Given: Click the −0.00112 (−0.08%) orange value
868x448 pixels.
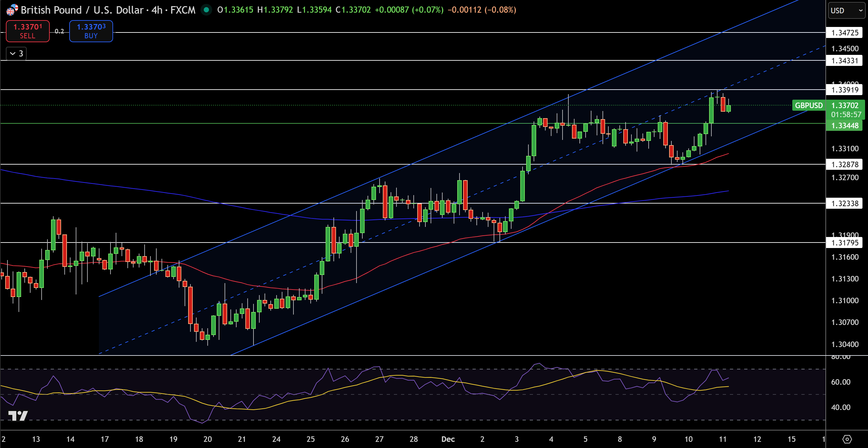Looking at the screenshot, I should coord(482,10).
